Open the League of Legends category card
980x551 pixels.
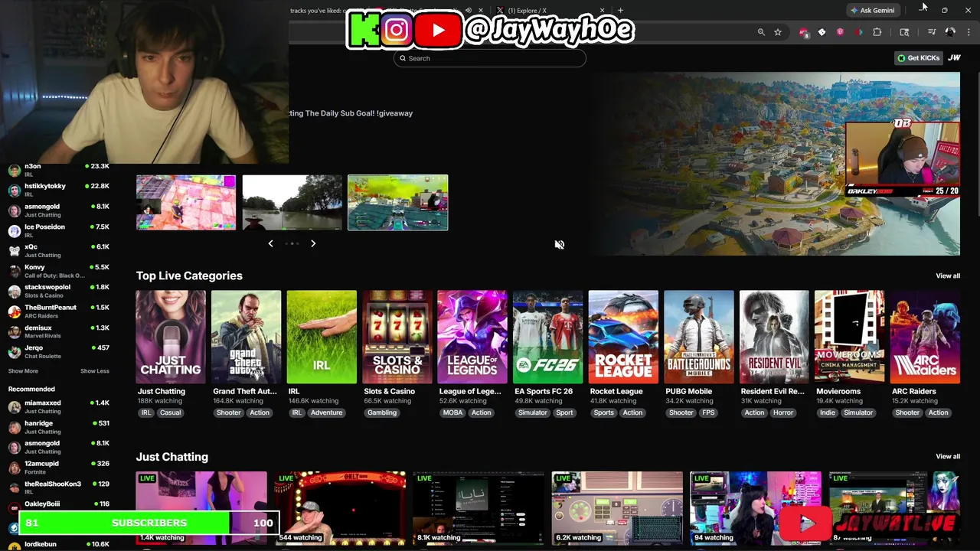pos(472,337)
